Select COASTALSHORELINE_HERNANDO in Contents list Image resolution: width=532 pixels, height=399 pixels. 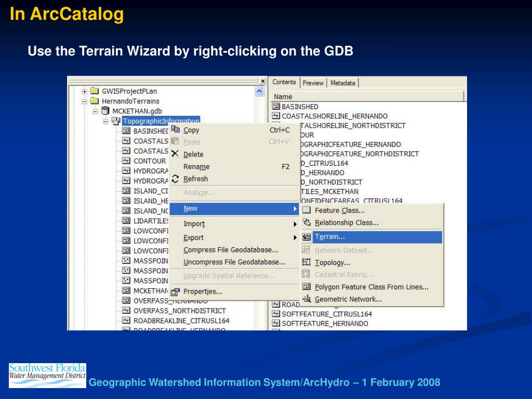pyautogui.click(x=335, y=116)
